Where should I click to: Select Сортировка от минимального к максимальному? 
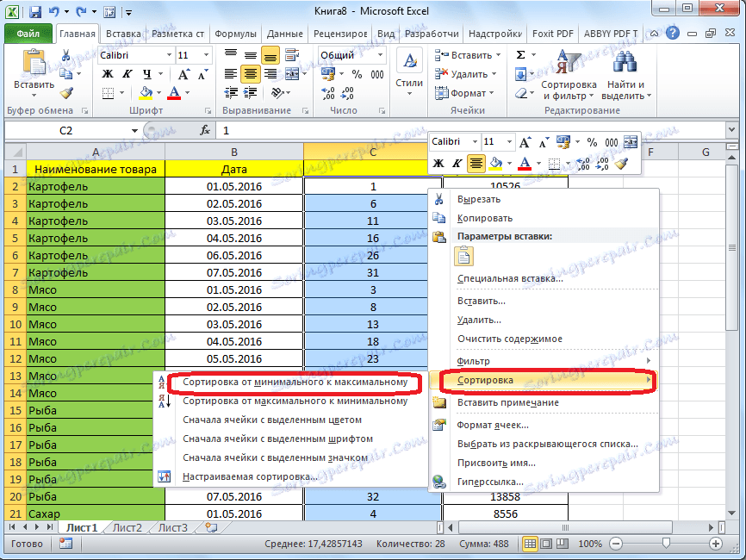(x=295, y=382)
